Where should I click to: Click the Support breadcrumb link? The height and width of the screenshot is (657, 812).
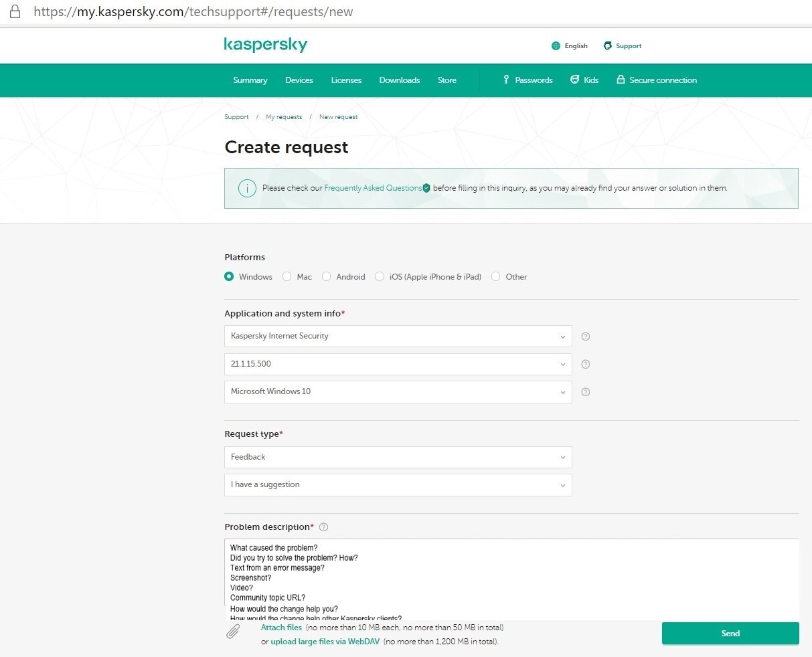236,117
